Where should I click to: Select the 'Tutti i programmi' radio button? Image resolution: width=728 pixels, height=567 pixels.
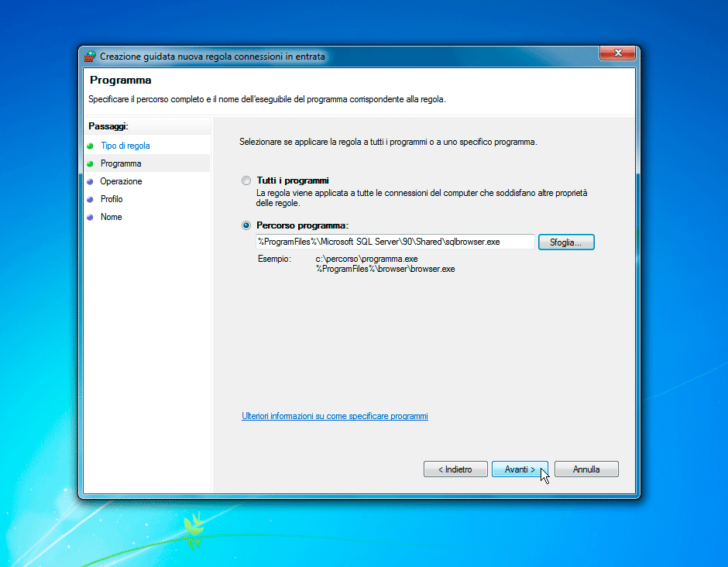tap(246, 180)
